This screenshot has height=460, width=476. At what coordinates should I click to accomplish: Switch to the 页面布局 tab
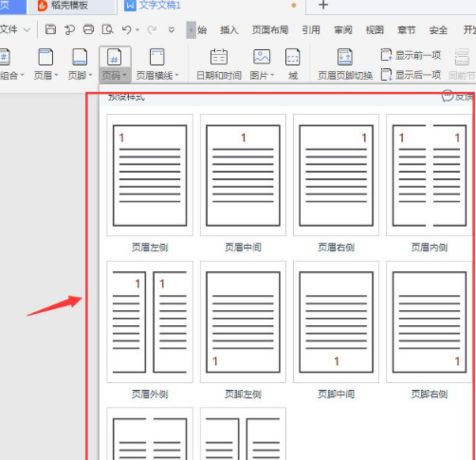click(x=270, y=30)
